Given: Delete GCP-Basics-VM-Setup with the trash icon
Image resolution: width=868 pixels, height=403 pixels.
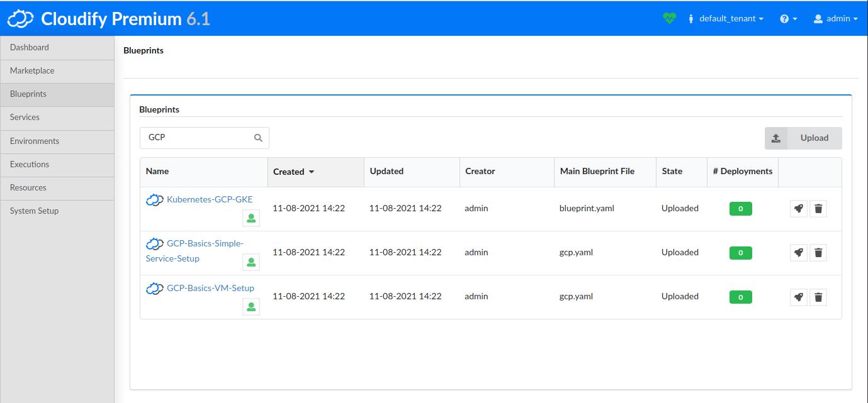Looking at the screenshot, I should (x=818, y=297).
